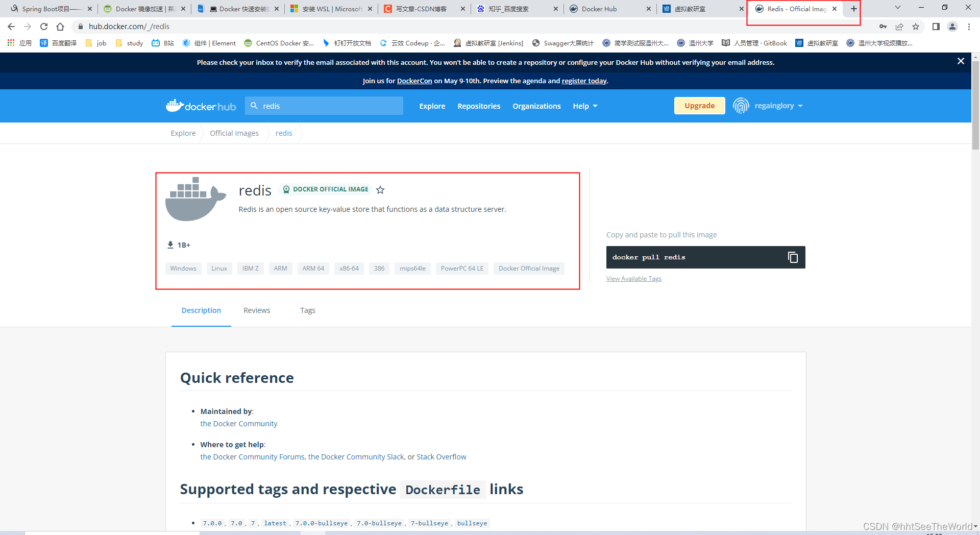Open the latest tag link

(275, 523)
